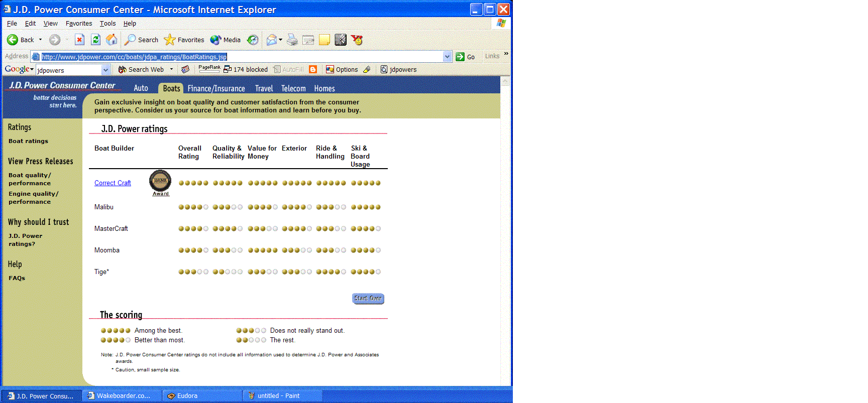Click the orange Blogger icon
Screen dimensions: 868x403
coord(313,69)
